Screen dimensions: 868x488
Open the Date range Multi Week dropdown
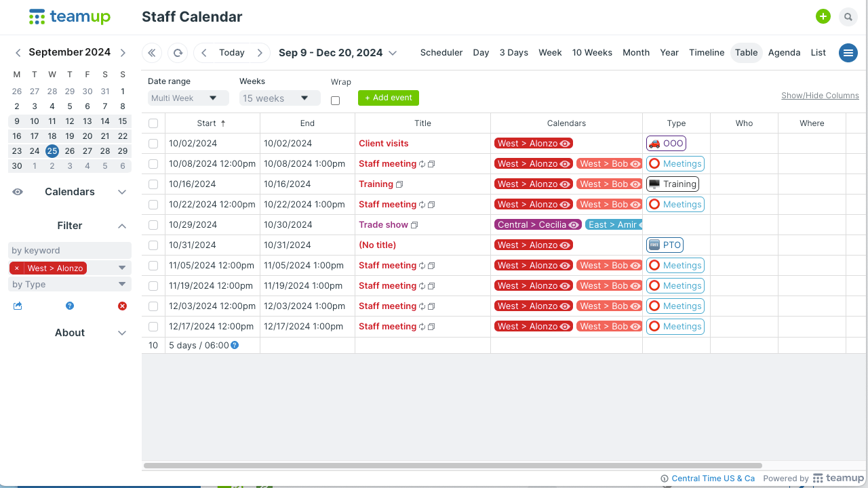(x=189, y=98)
